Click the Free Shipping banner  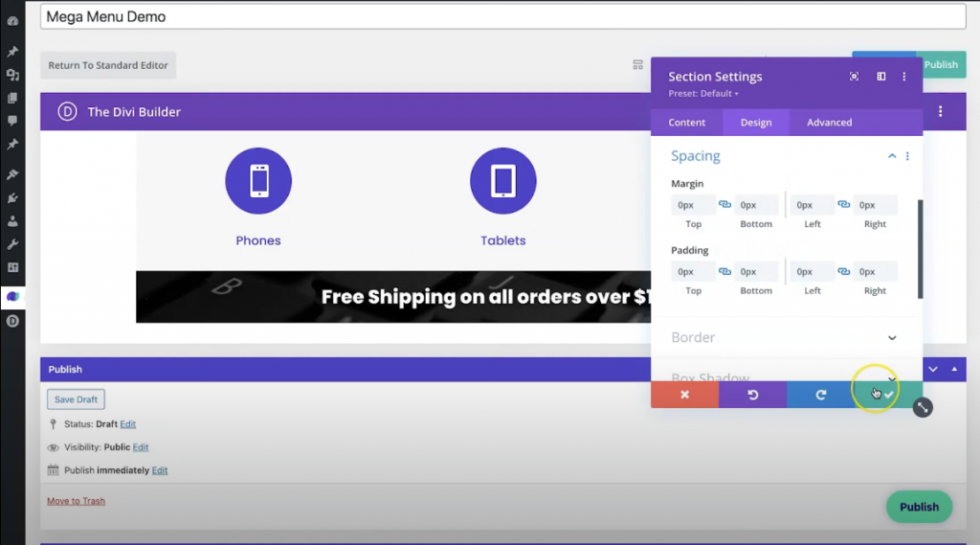coord(393,297)
